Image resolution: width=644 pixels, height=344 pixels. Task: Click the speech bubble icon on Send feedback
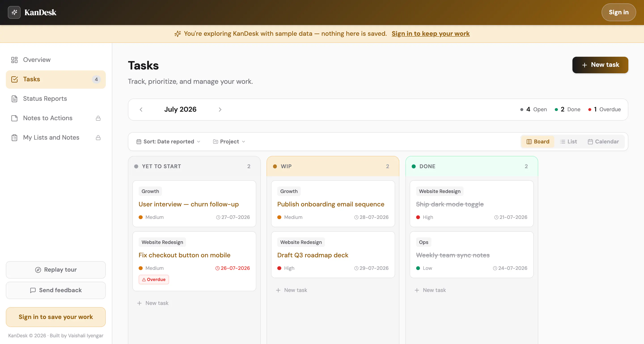click(33, 290)
